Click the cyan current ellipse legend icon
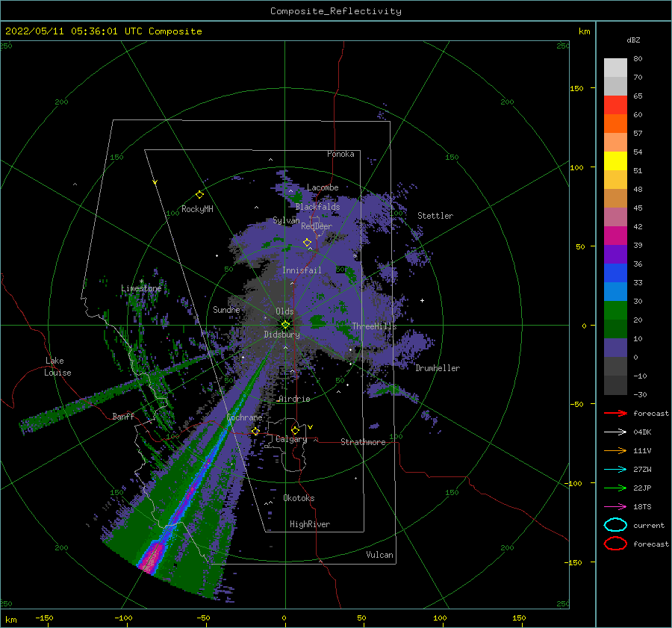Screen dimensions: 672x628 [x=615, y=525]
